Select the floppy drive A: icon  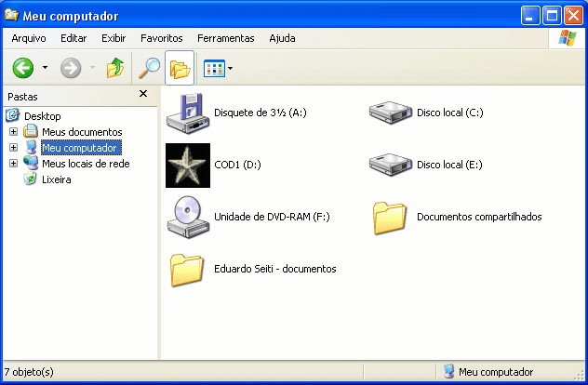pos(188,113)
